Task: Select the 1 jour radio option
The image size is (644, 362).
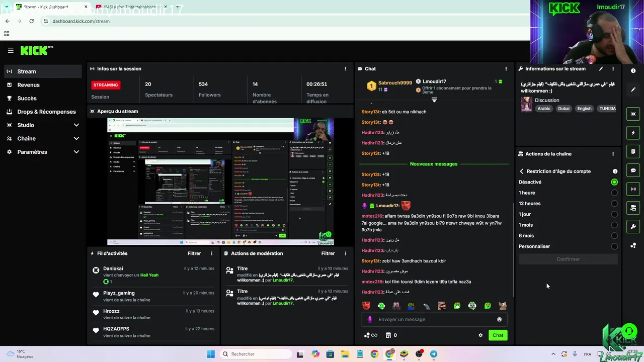Action: 614,214
